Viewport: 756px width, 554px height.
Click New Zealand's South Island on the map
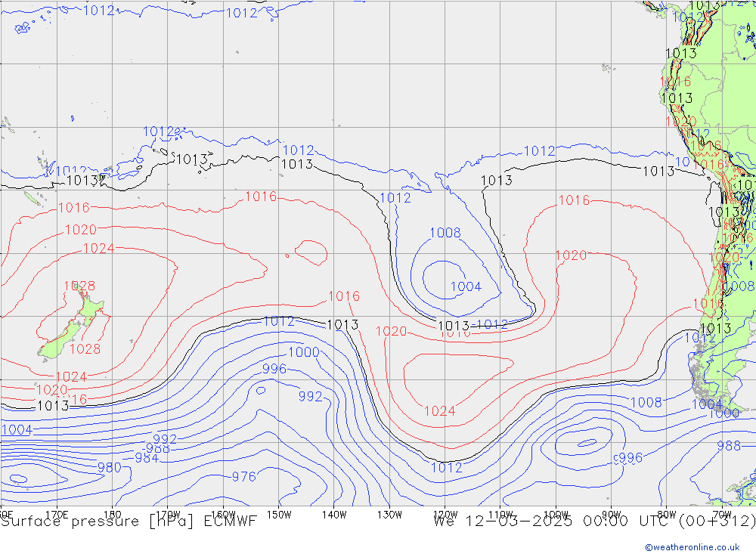click(60, 340)
